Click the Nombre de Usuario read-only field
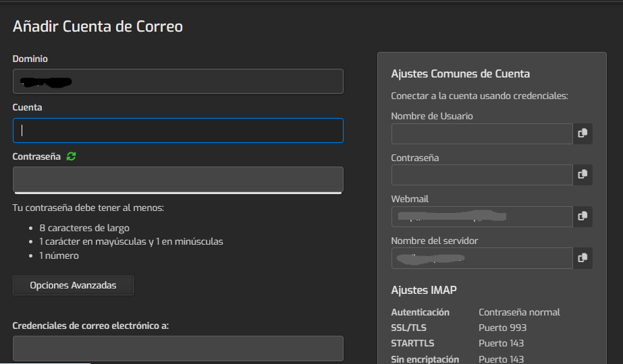This screenshot has height=364, width=623. (x=481, y=133)
